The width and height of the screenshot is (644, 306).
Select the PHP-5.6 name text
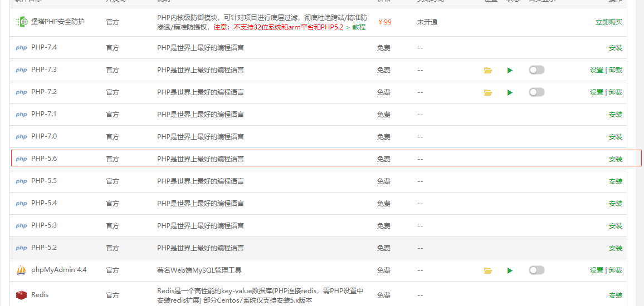(44, 159)
